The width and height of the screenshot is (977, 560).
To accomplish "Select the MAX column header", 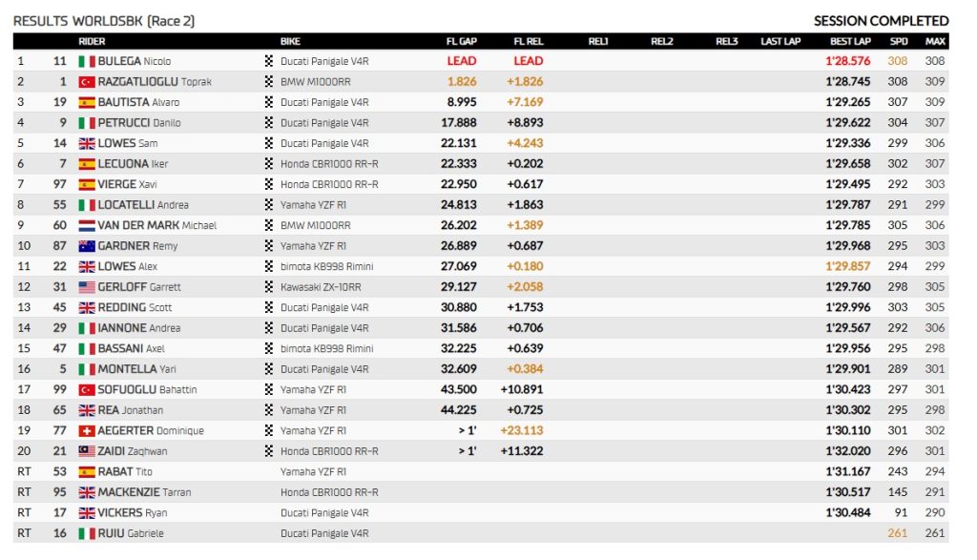I will pos(935,41).
